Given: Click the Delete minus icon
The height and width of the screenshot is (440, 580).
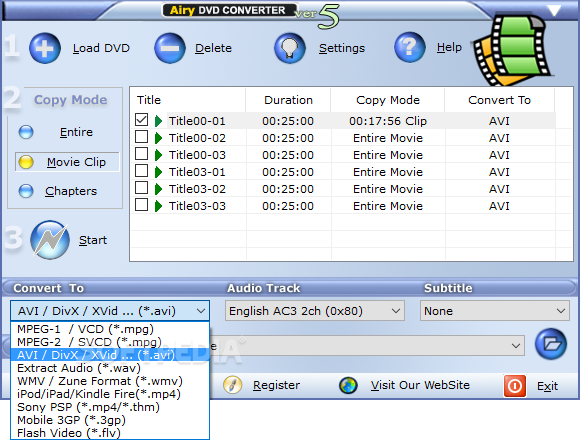Looking at the screenshot, I should point(170,48).
